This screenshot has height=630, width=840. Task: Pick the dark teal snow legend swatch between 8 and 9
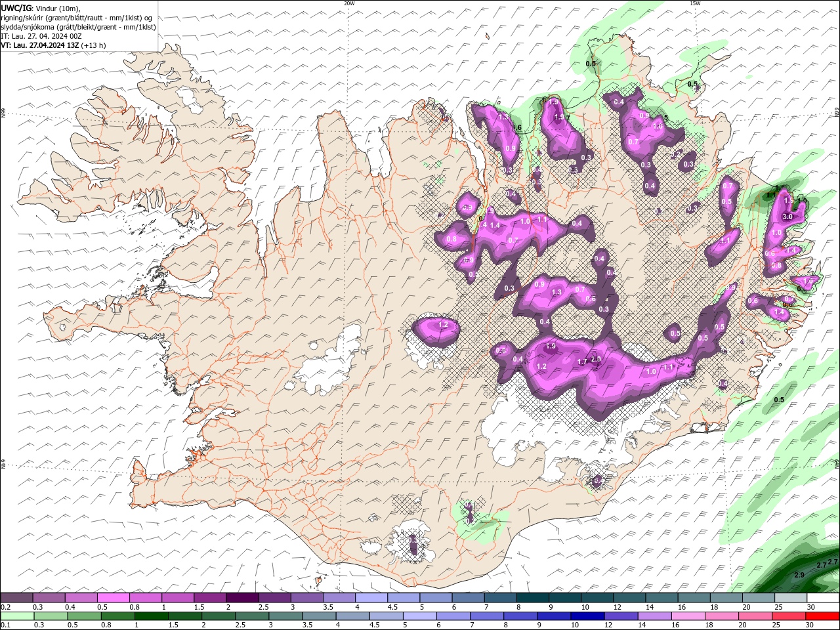click(532, 598)
